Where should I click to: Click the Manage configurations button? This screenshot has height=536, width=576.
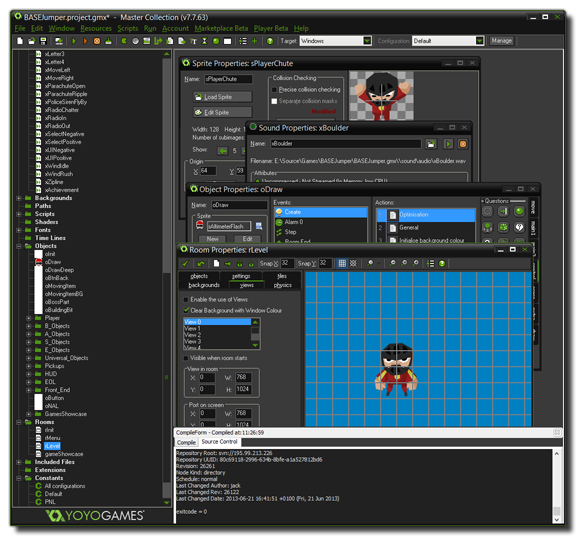click(501, 41)
